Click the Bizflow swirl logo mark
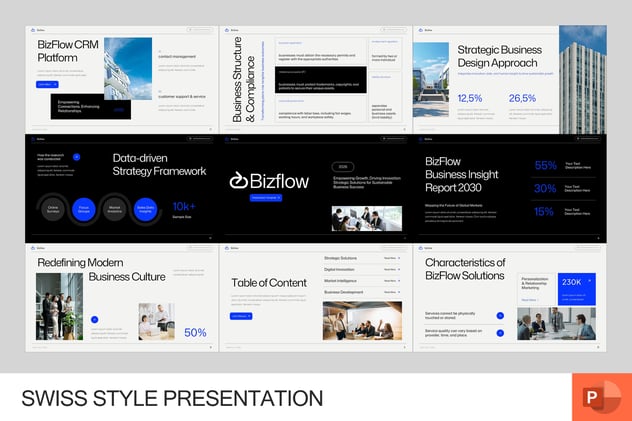Screen dimensions: 632x421 point(238,180)
